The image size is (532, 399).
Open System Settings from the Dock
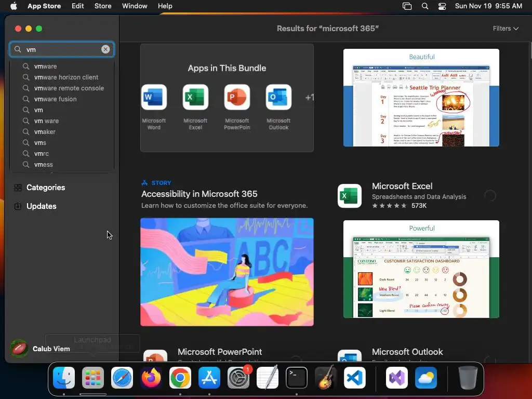click(x=238, y=378)
